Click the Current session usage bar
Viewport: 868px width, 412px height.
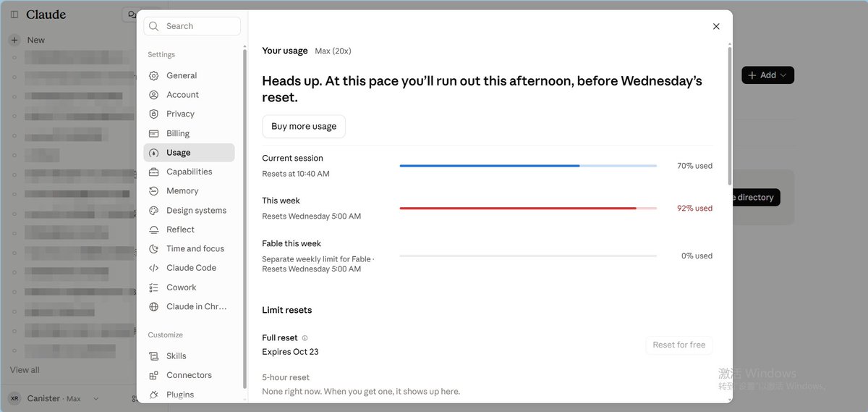(x=528, y=166)
